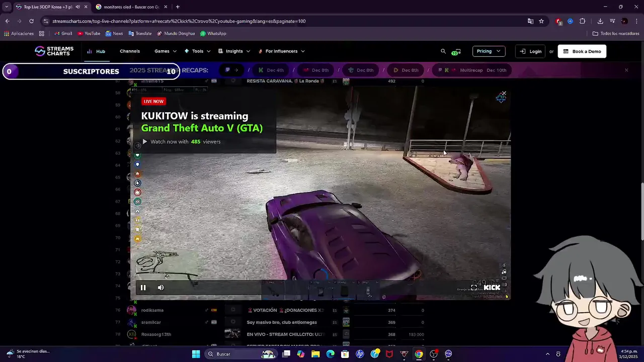
Task: Open the HP app on the taskbar
Action: [360, 354]
